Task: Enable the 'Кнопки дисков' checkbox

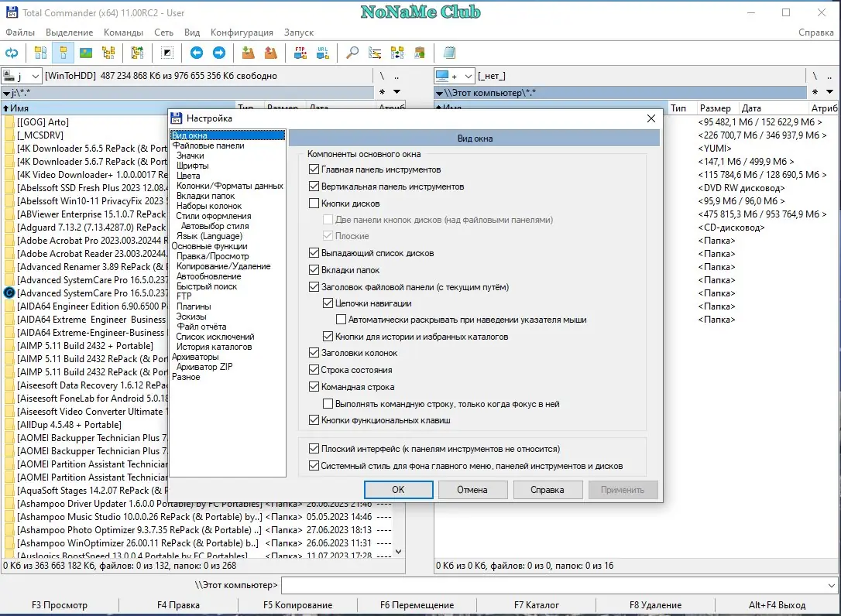Action: click(314, 204)
